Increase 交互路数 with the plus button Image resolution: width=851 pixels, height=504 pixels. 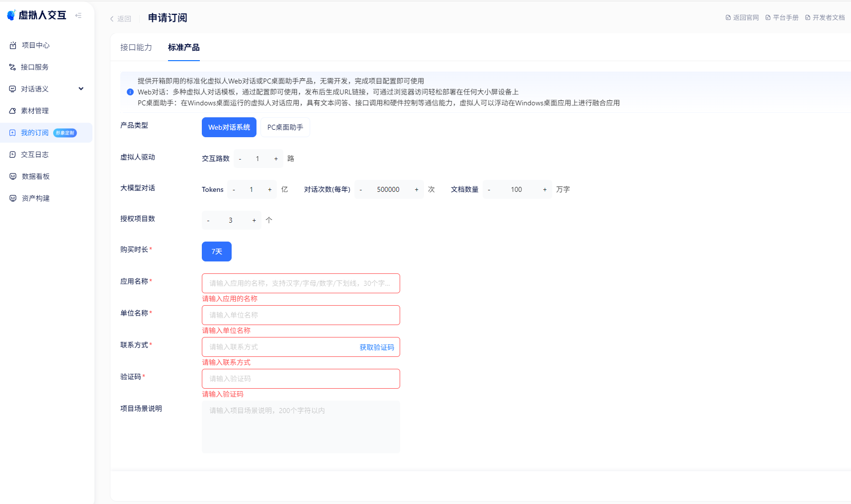click(x=276, y=159)
